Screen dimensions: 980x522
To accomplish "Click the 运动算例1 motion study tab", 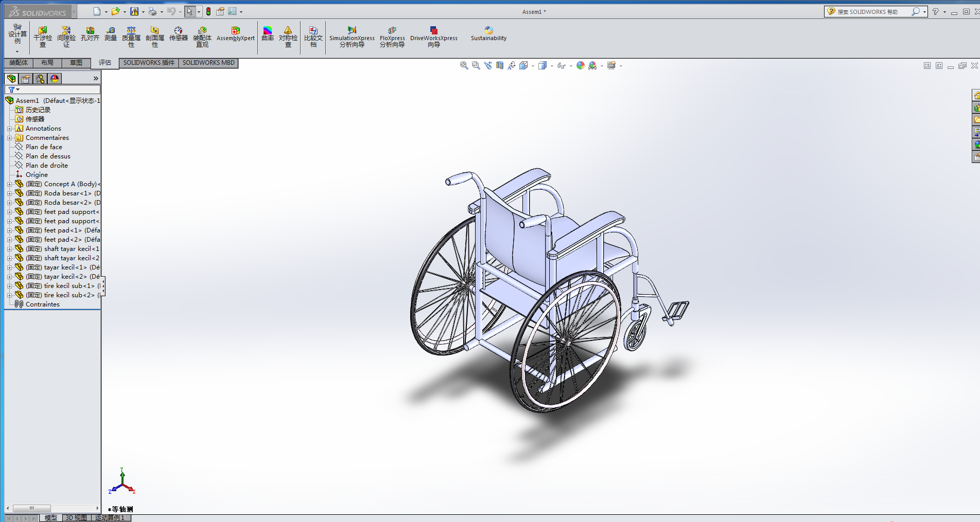I will pyautogui.click(x=110, y=518).
